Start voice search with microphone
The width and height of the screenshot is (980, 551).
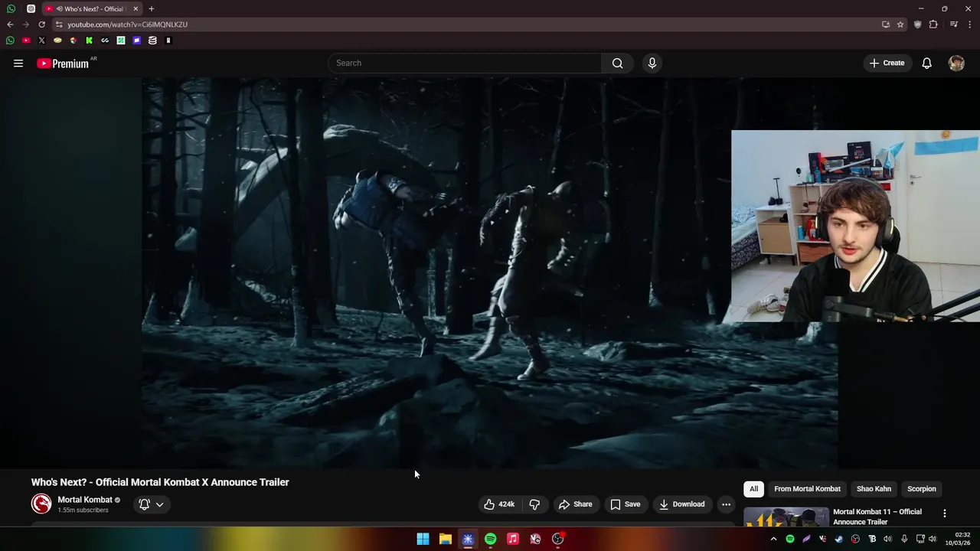[x=652, y=63]
